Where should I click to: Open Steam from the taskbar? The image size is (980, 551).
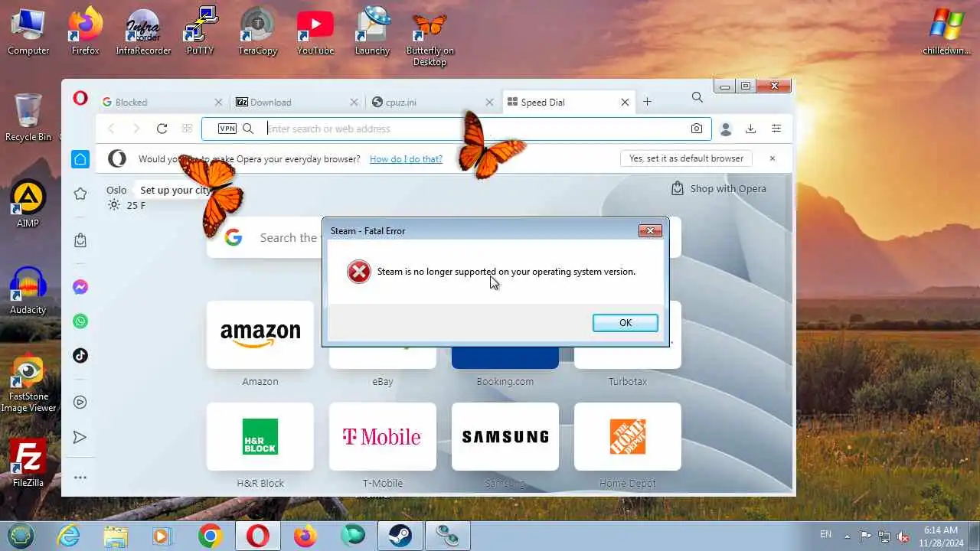pyautogui.click(x=399, y=536)
